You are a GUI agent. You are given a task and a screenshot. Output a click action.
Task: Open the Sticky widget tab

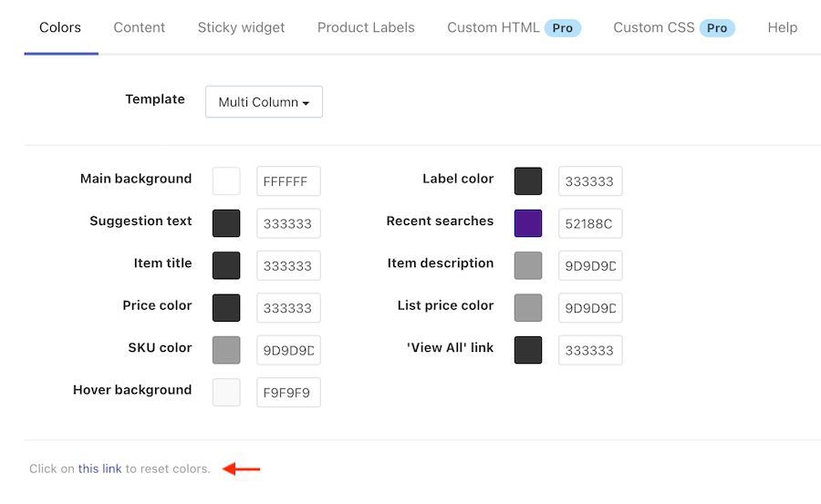tap(241, 27)
